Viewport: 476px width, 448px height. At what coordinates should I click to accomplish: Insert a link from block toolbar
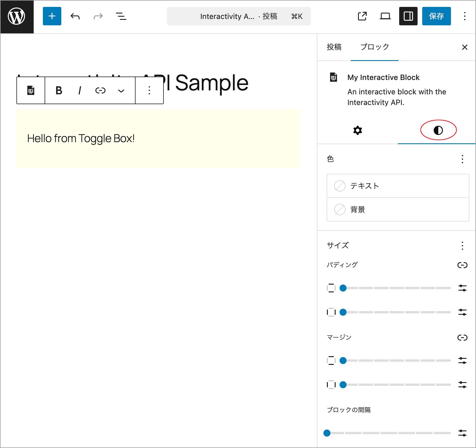tap(100, 90)
